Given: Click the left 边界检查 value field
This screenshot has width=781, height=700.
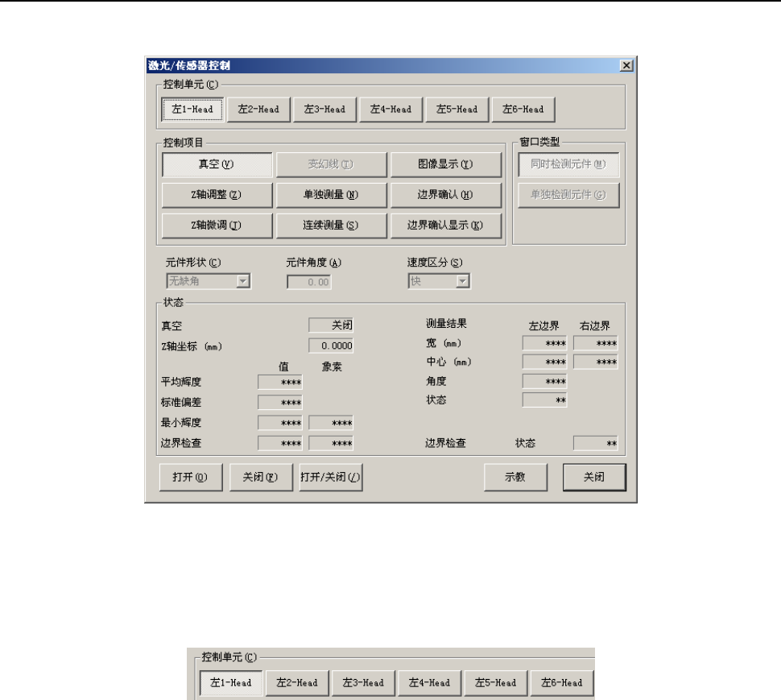Looking at the screenshot, I should [280, 443].
